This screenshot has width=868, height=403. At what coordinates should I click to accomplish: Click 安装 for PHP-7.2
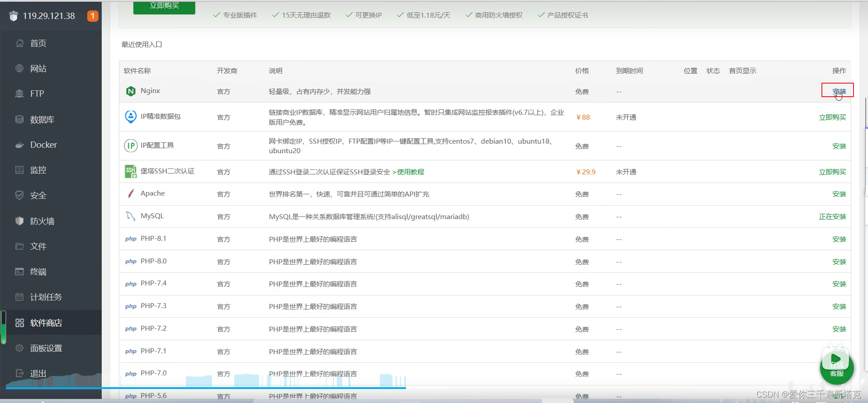839,329
